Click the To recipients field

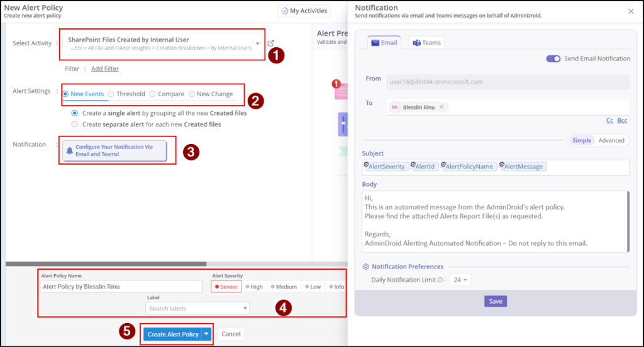point(508,107)
